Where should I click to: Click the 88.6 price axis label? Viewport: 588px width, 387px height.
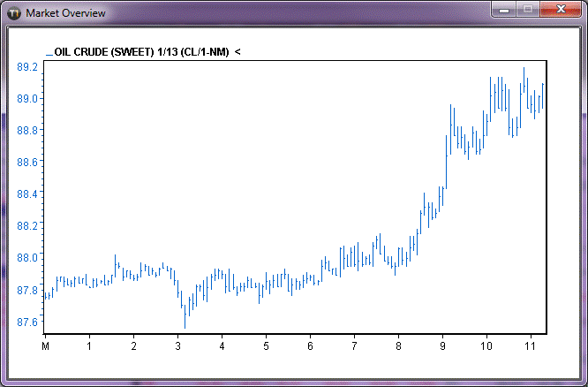pos(26,163)
